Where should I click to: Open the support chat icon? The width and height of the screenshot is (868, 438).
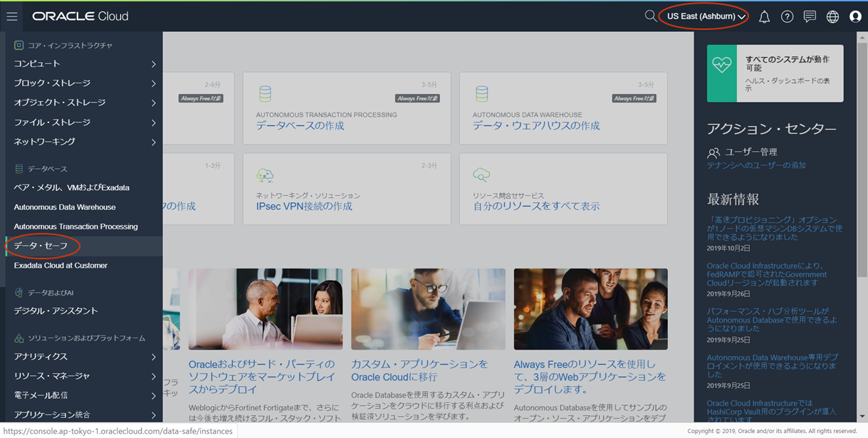pyautogui.click(x=810, y=16)
